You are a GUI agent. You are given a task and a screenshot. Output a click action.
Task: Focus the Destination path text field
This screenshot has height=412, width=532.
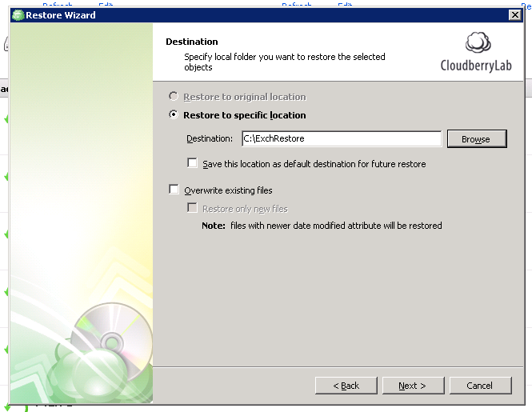click(341, 138)
